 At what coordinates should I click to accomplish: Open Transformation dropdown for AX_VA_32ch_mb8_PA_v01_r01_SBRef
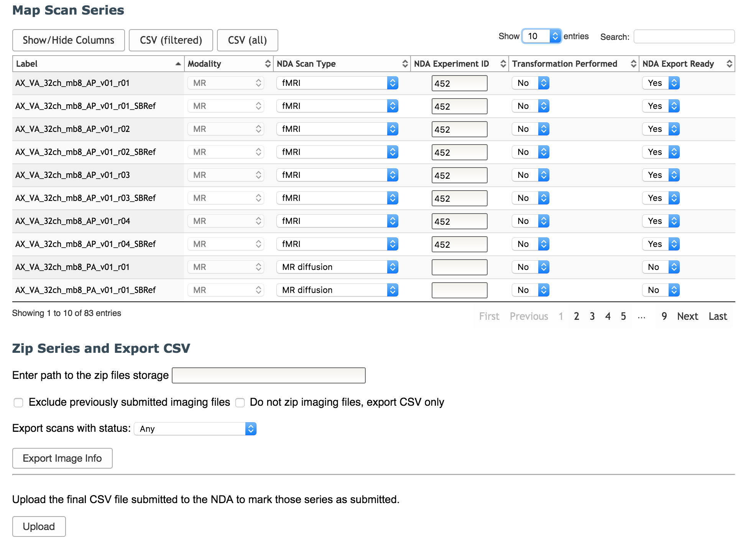[x=531, y=290]
